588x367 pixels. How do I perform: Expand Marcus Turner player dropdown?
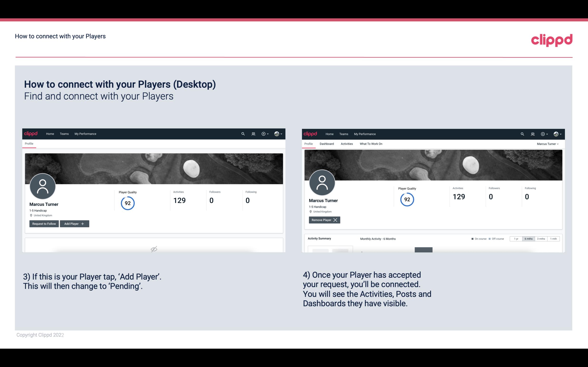(x=548, y=144)
